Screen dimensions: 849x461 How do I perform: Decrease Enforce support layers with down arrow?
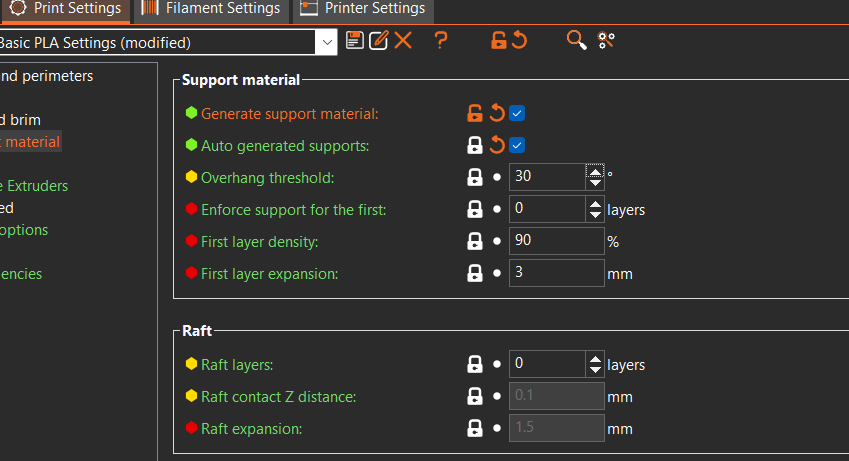click(595, 215)
